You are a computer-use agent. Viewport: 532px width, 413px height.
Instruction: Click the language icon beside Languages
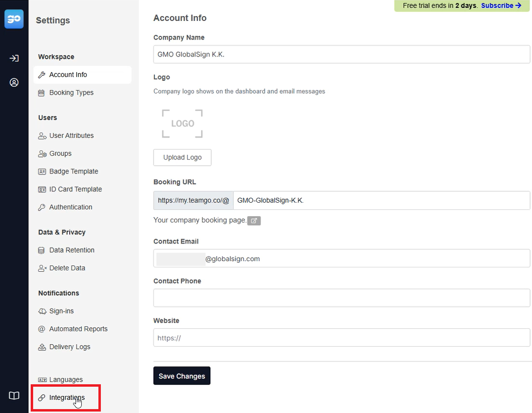42,380
